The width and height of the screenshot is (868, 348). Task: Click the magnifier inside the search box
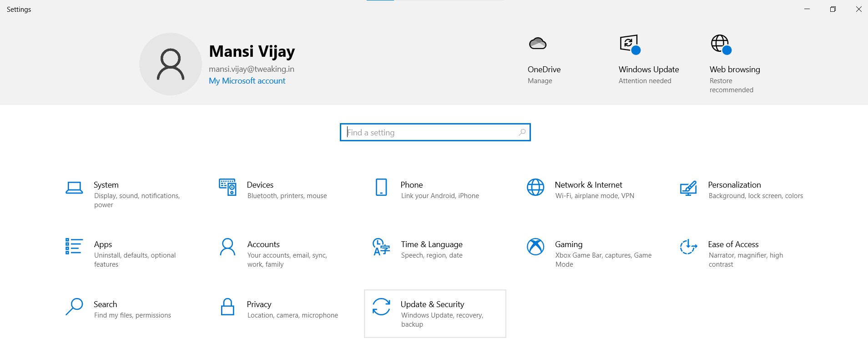point(522,132)
